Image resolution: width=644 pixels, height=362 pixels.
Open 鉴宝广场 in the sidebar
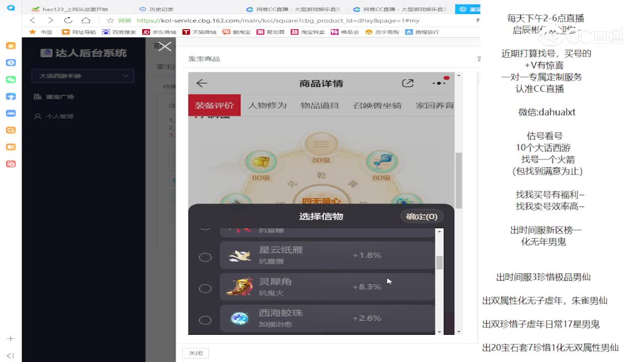click(x=54, y=97)
